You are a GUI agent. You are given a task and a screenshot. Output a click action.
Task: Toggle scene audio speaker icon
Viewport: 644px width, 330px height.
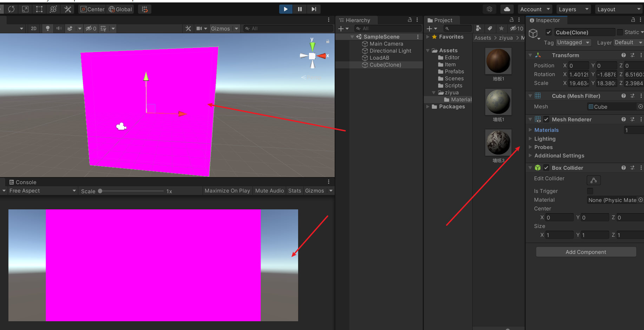59,28
